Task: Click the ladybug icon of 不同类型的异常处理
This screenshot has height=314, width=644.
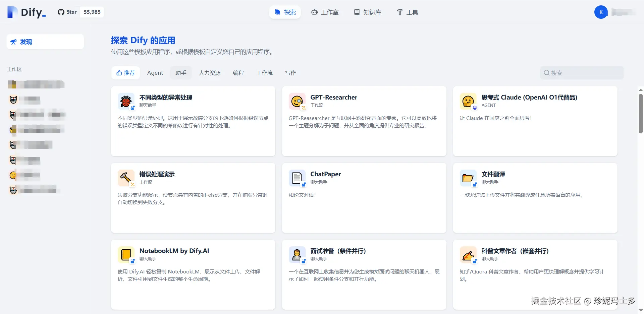Action: pos(126,101)
